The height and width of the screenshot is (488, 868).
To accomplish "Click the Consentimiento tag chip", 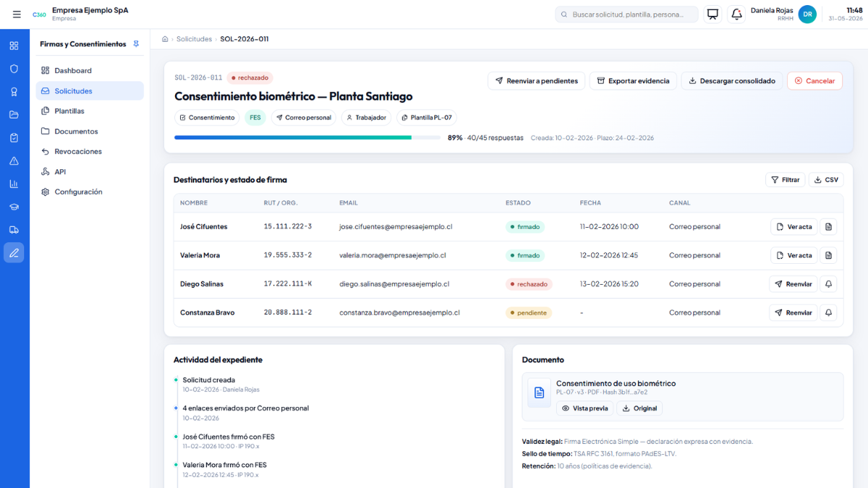I will point(207,117).
